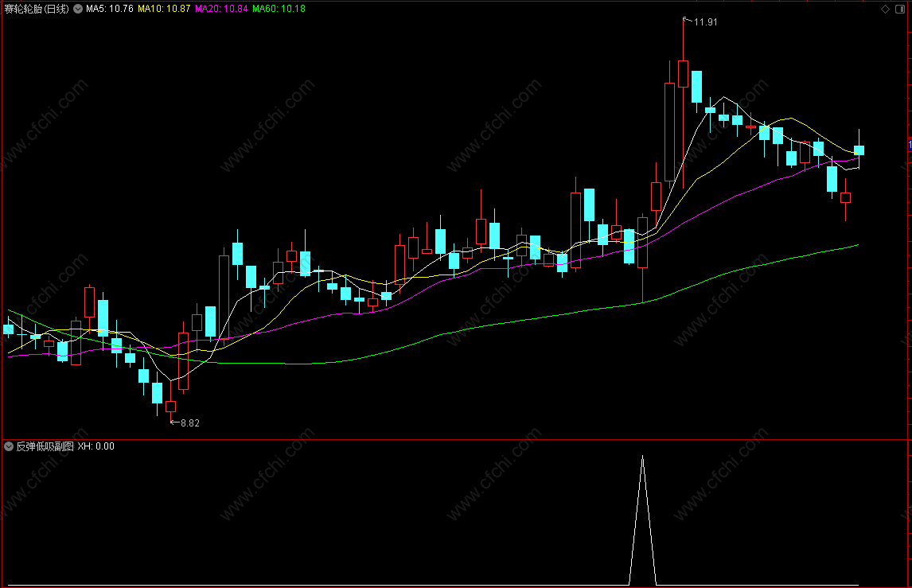Click the 反弹低吸副图 sub-chart name
The height and width of the screenshot is (588, 912).
(45, 446)
